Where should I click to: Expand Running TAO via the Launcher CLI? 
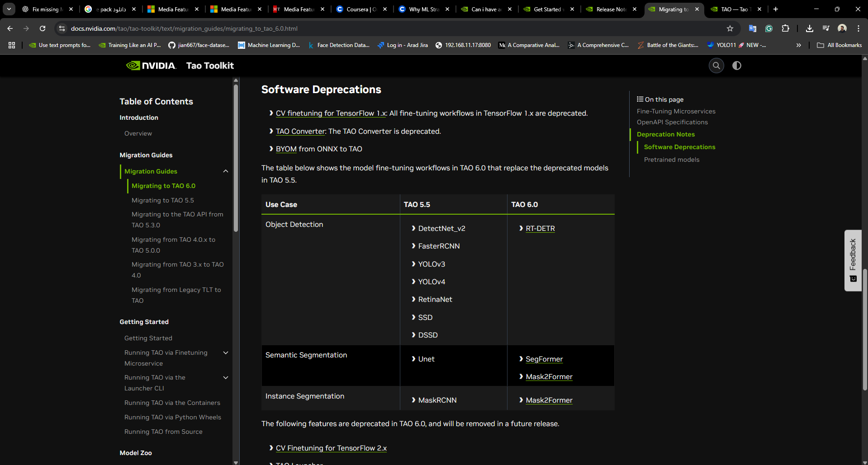click(226, 378)
